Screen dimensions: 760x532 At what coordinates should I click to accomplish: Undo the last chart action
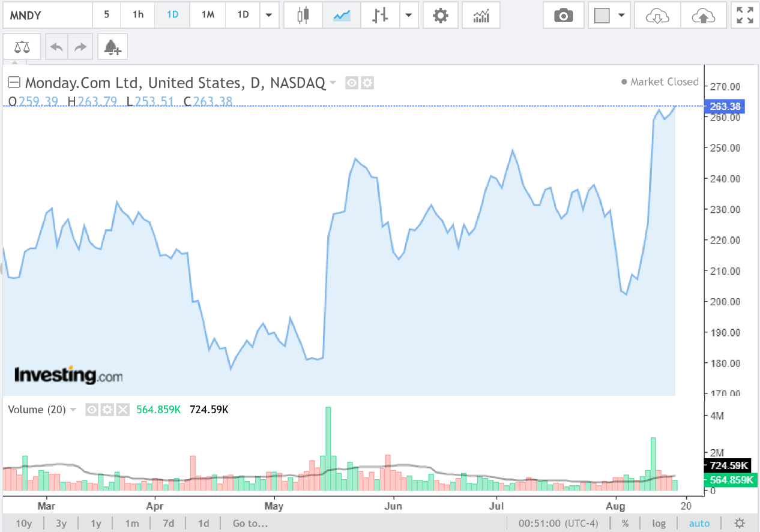(57, 47)
